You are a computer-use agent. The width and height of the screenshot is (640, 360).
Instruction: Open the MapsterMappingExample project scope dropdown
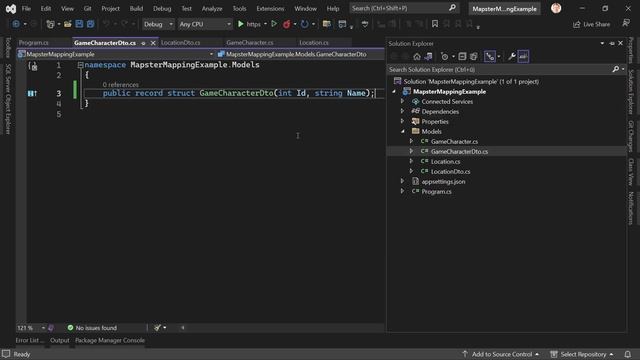click(116, 54)
